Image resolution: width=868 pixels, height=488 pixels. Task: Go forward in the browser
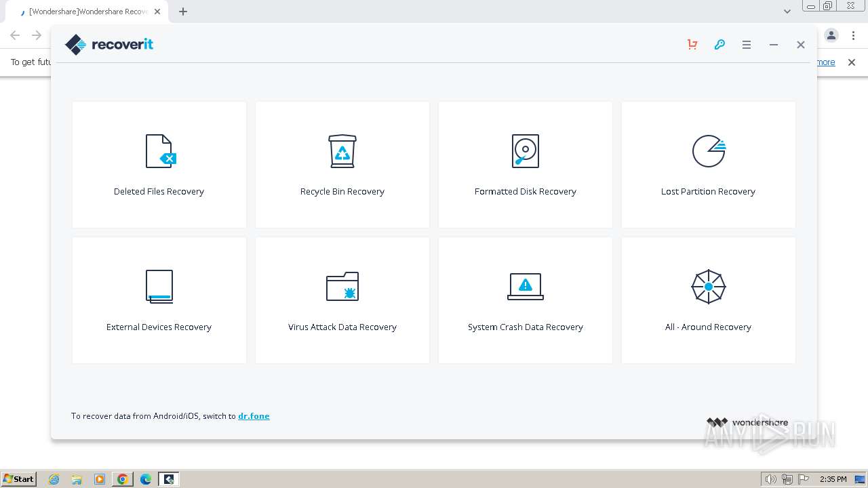tap(37, 35)
